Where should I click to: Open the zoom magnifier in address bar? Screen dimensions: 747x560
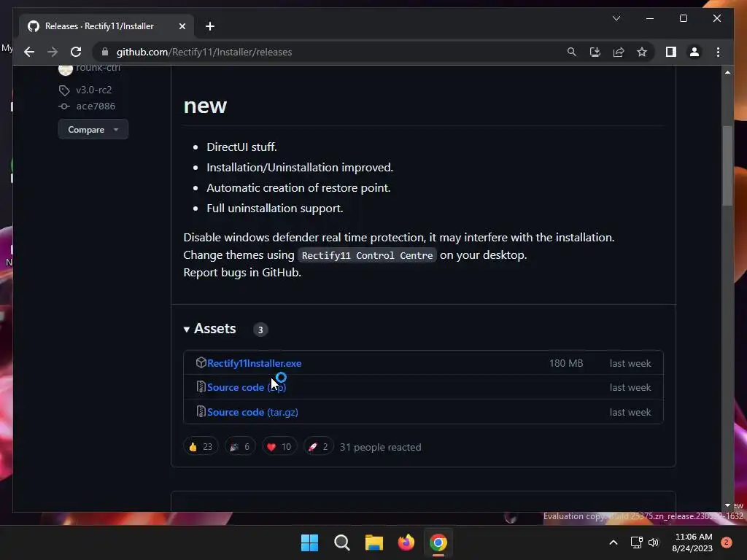[x=572, y=52]
